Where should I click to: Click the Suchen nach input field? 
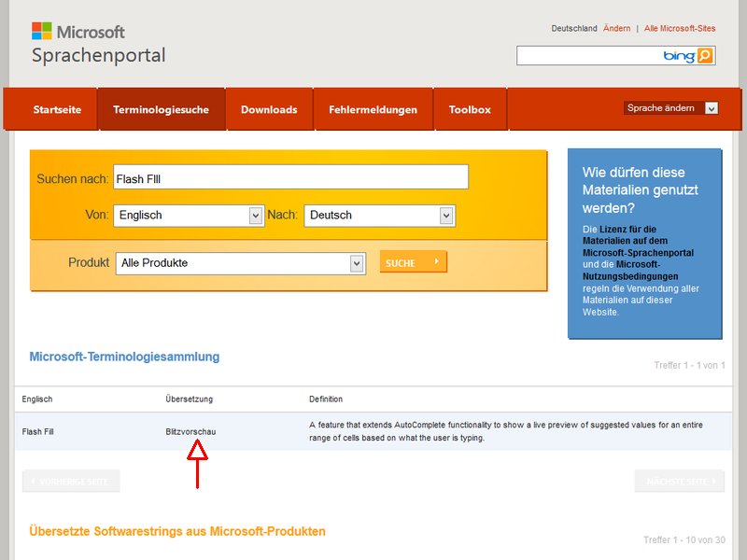[x=290, y=177]
